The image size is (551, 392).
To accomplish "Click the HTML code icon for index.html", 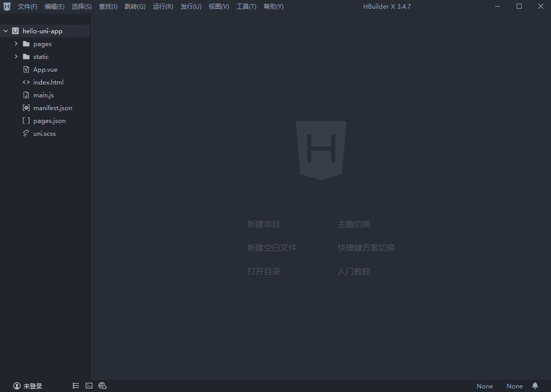I will [26, 82].
